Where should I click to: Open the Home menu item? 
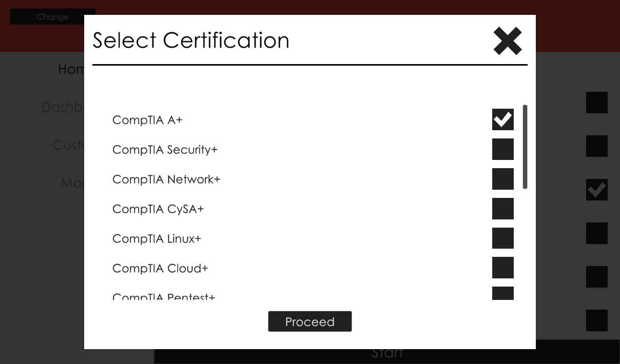tap(71, 69)
